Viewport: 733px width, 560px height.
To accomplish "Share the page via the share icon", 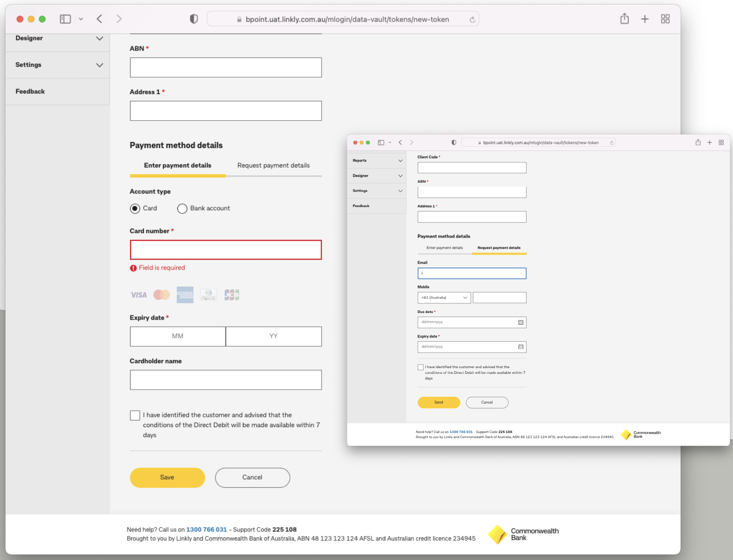I will click(624, 19).
